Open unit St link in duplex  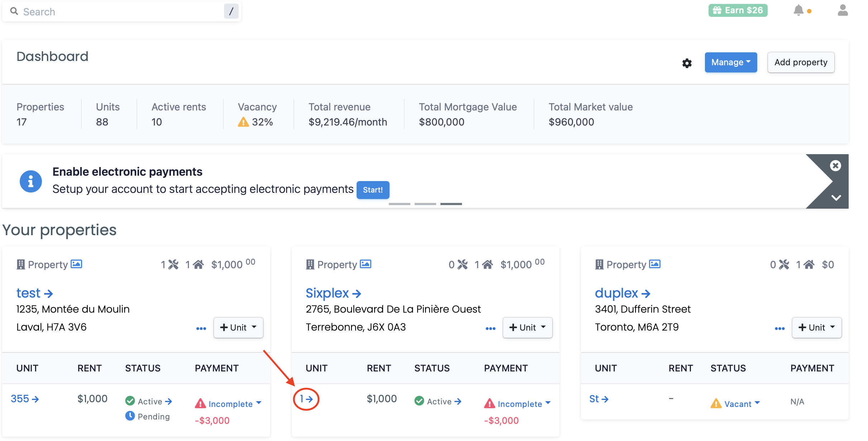pyautogui.click(x=599, y=399)
